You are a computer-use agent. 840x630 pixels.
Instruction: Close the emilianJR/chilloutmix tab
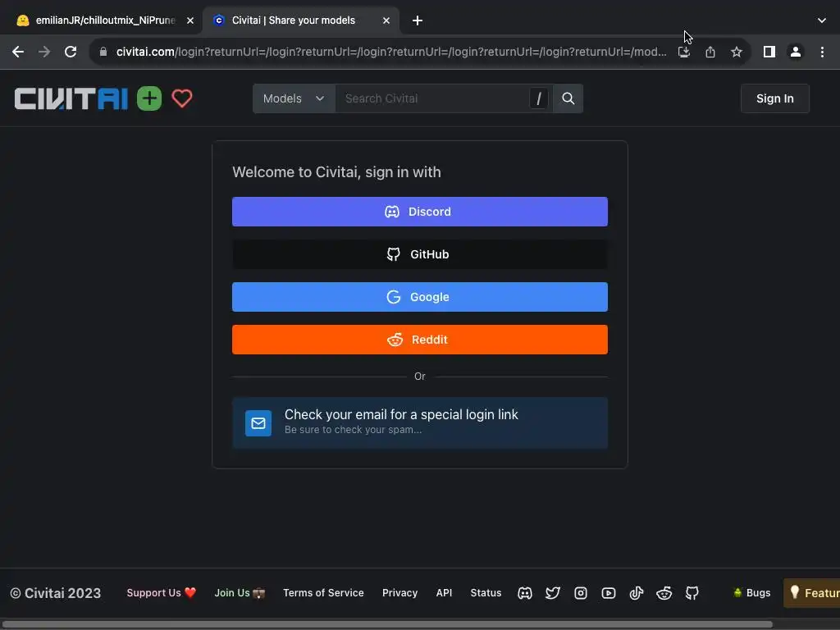pos(190,21)
